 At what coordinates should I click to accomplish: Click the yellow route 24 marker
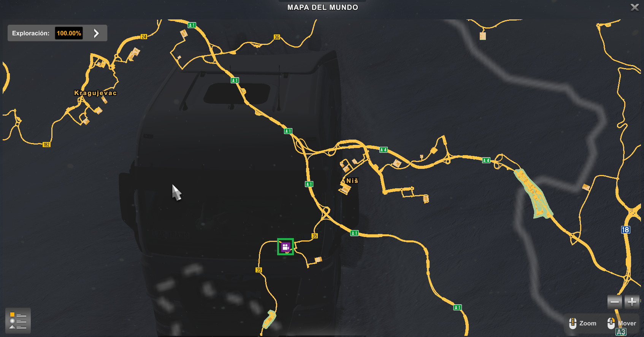pos(144,37)
